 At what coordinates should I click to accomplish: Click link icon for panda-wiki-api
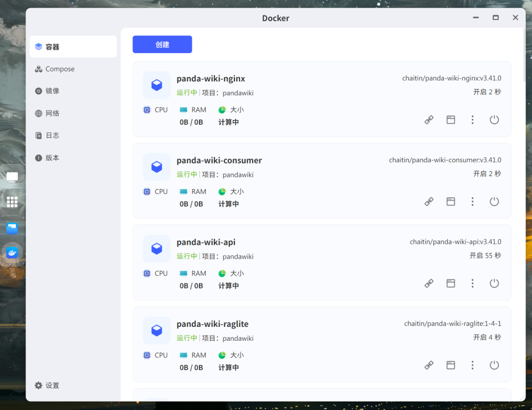[x=429, y=283]
